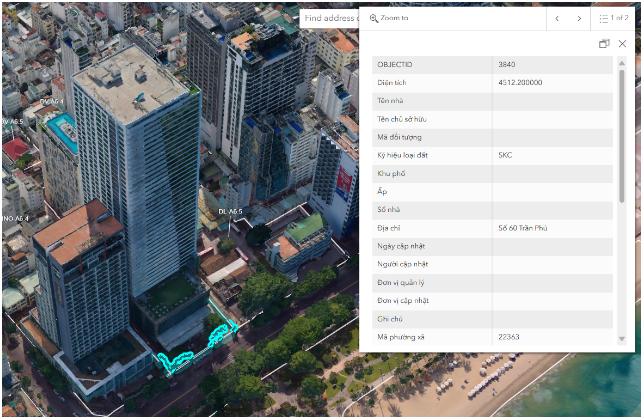Image resolution: width=644 pixels, height=420 pixels.
Task: Click the Người cập nhật label
Action: 402,264
